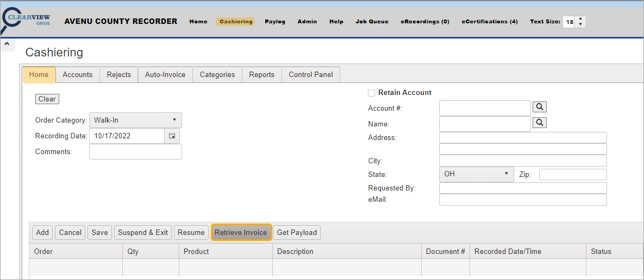The image size is (644, 280).
Task: Click the Suspend & Exit button
Action: pyautogui.click(x=143, y=232)
